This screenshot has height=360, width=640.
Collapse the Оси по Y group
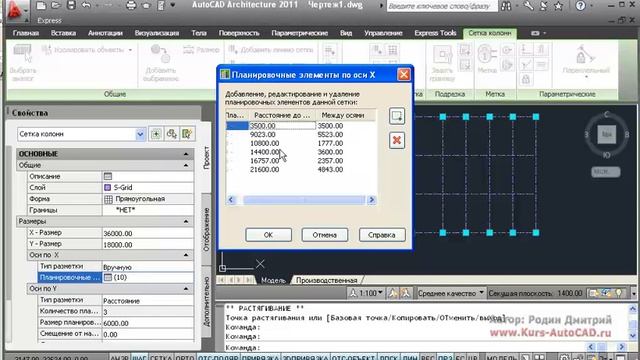pyautogui.click(x=186, y=289)
